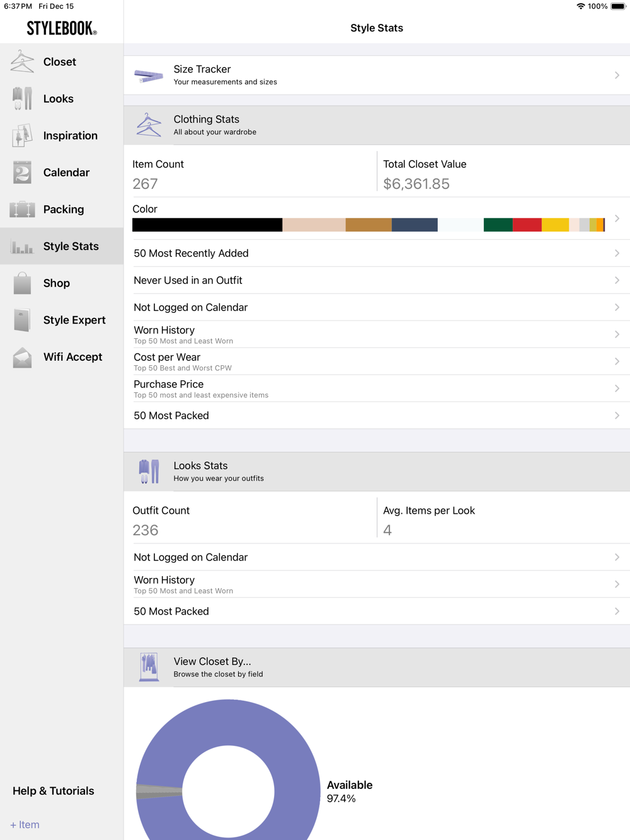
Task: Select the tan brown color segment
Action: pos(369,225)
